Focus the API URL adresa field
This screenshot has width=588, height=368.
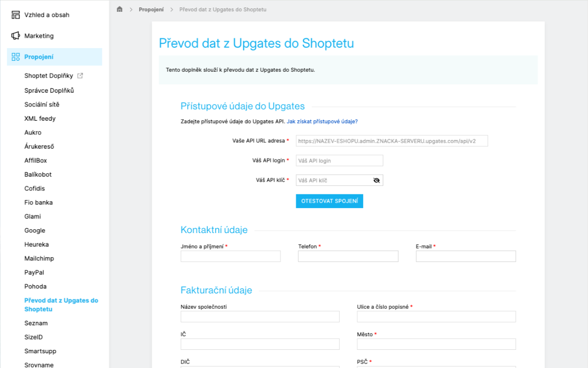392,141
